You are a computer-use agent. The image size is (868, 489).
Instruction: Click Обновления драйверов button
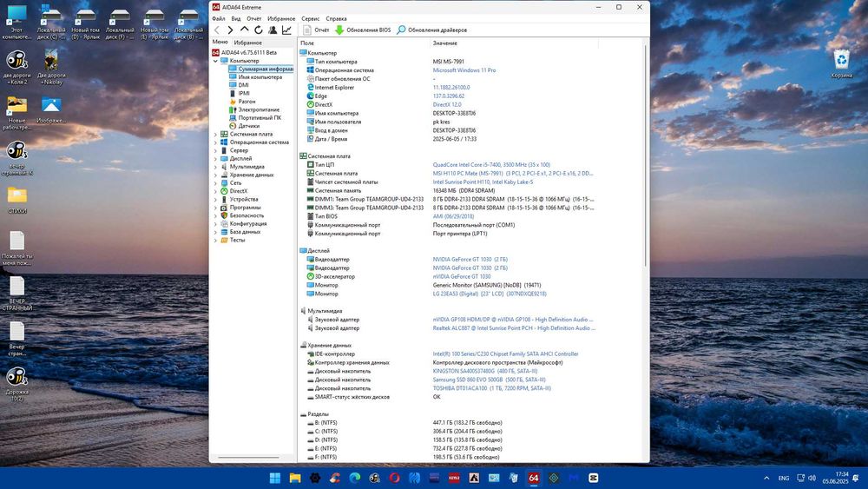point(431,30)
